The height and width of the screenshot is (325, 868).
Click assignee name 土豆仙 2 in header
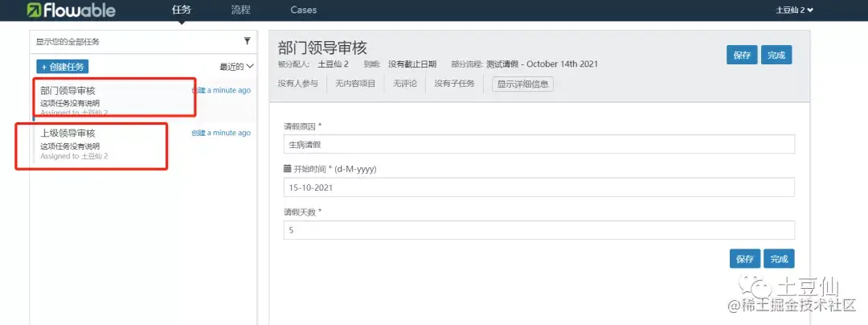(334, 64)
